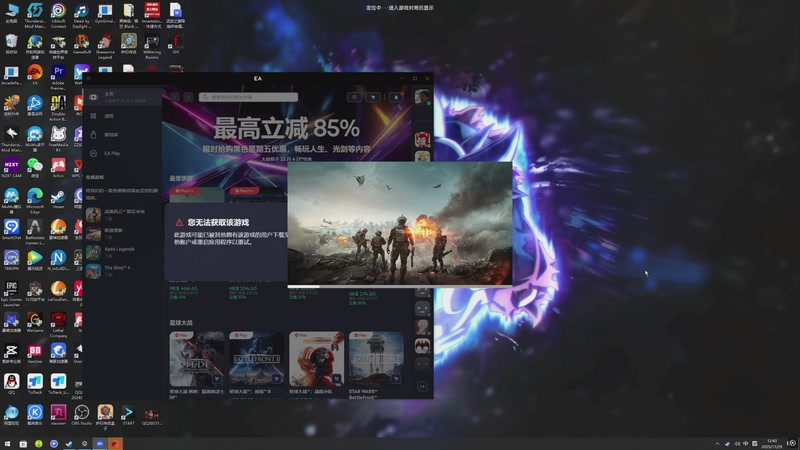Click the EA back navigation arrow
Viewport: 800px width, 450px height.
[175, 97]
